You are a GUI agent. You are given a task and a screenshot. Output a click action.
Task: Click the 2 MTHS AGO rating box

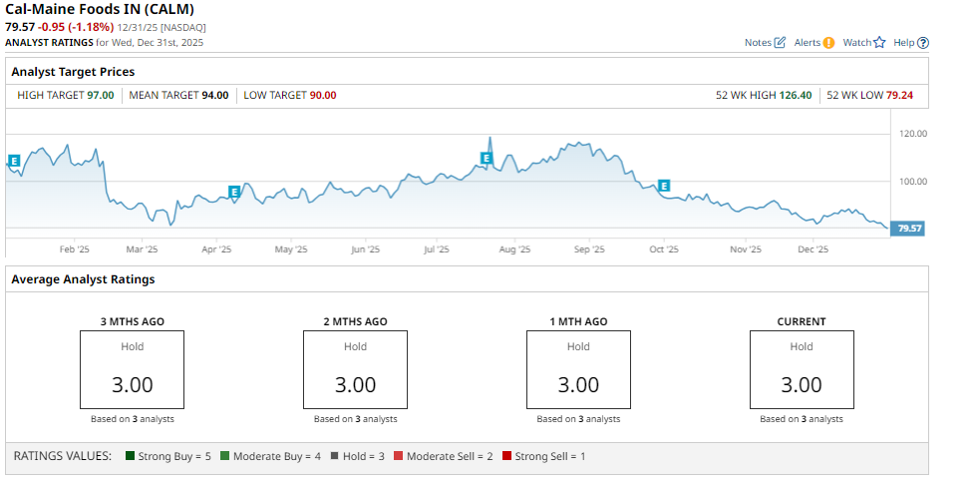point(355,370)
